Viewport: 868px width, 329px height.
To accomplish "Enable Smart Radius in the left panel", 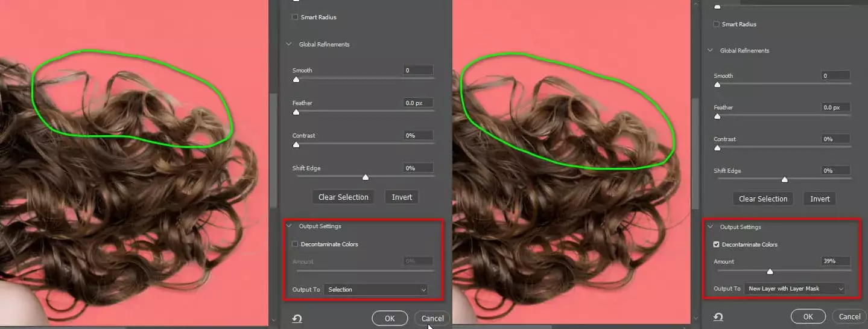I will (x=295, y=17).
